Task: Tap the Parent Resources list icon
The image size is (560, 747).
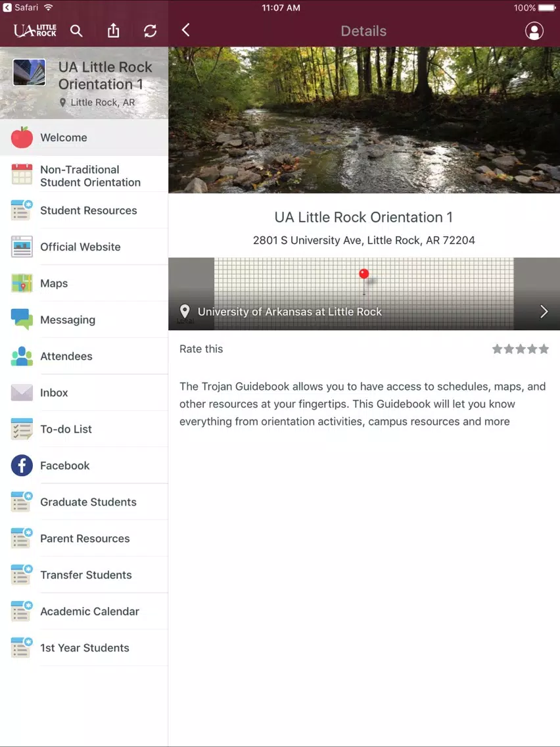Action: [22, 539]
